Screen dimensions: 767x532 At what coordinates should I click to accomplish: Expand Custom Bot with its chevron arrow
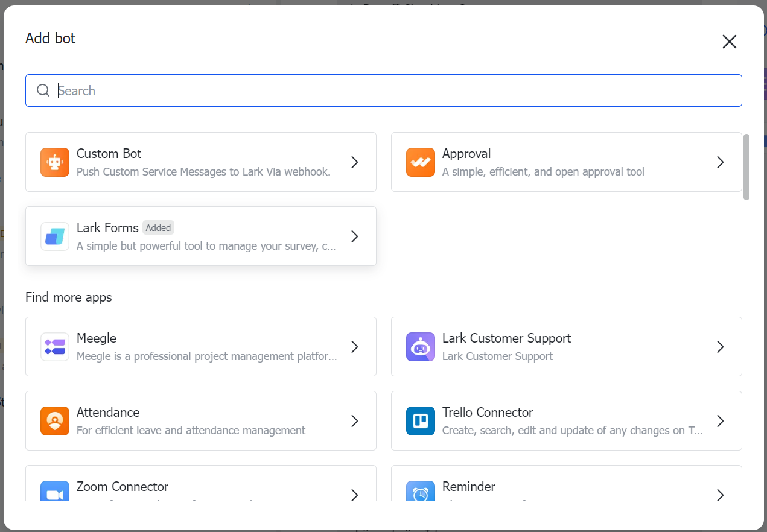(x=355, y=162)
